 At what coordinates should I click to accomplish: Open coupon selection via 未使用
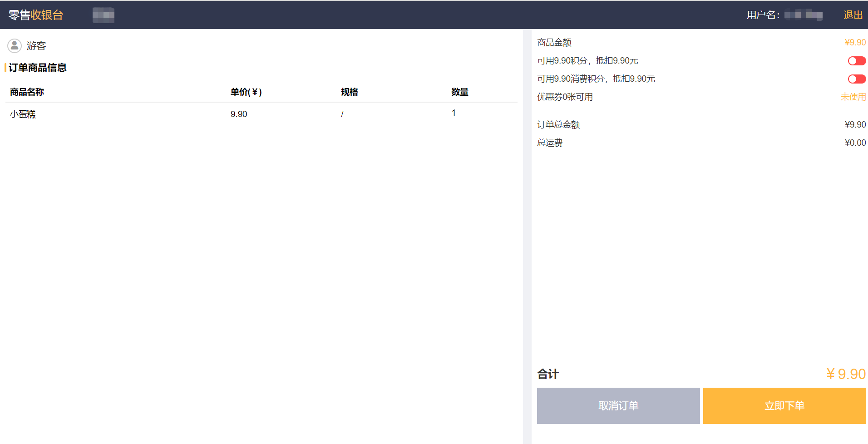click(x=853, y=97)
